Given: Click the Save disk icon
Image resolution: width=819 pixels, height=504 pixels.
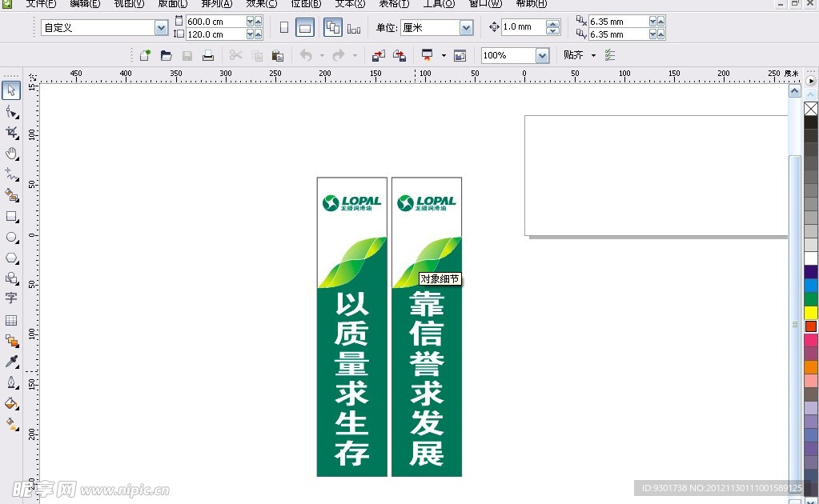Looking at the screenshot, I should click(x=187, y=55).
